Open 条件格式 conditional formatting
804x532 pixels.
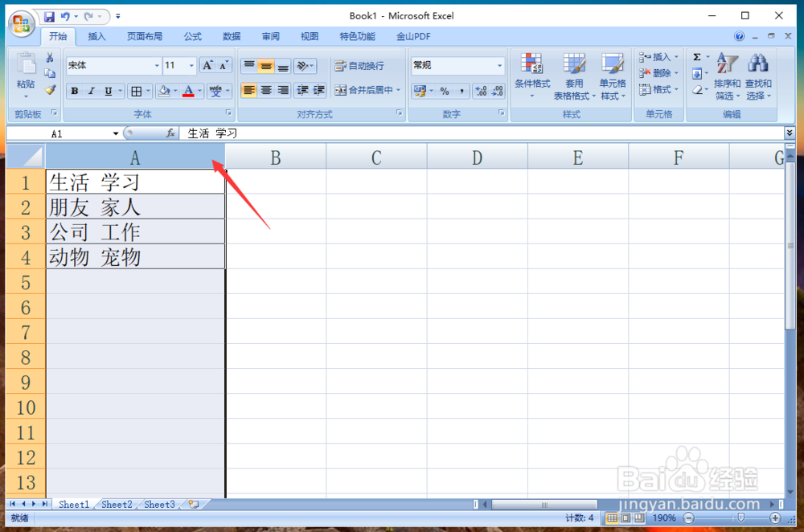532,76
